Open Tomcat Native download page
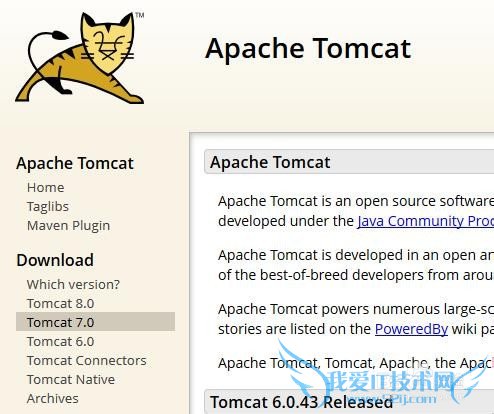Screen dimensions: 494x414 [x=71, y=379]
